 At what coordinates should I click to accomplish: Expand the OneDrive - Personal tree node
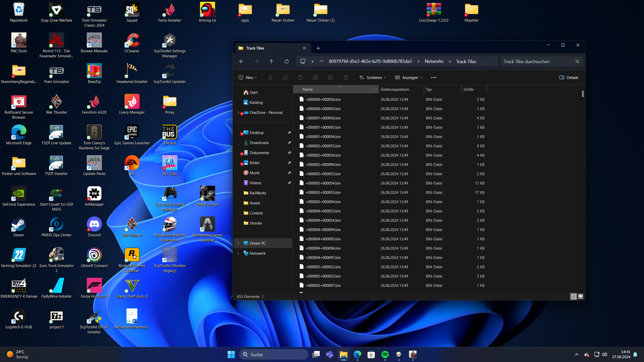(x=238, y=113)
